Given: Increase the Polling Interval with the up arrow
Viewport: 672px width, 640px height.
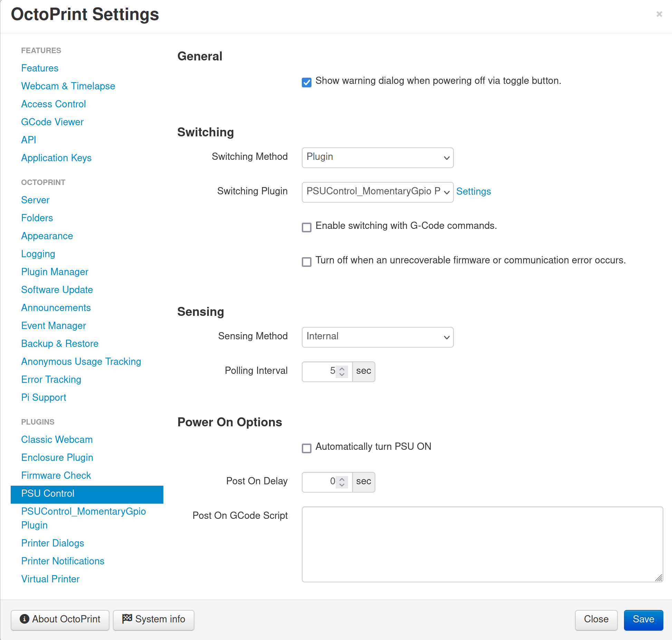Looking at the screenshot, I should click(x=342, y=368).
